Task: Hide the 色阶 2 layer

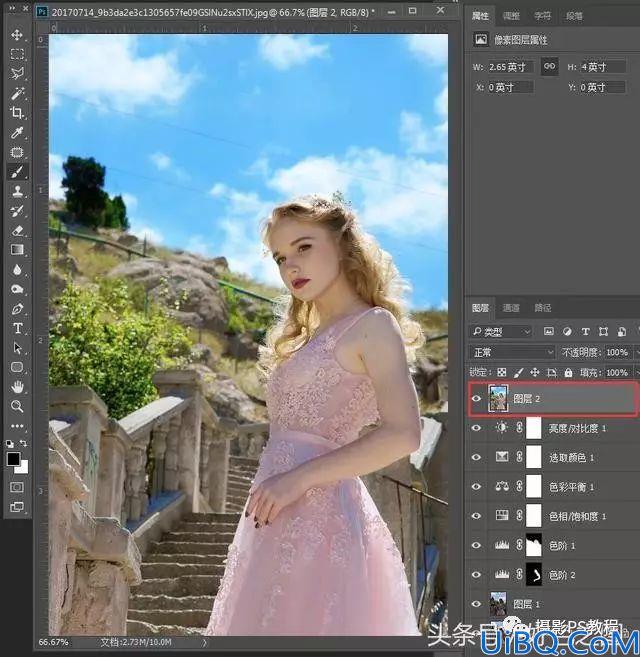Action: (x=477, y=574)
